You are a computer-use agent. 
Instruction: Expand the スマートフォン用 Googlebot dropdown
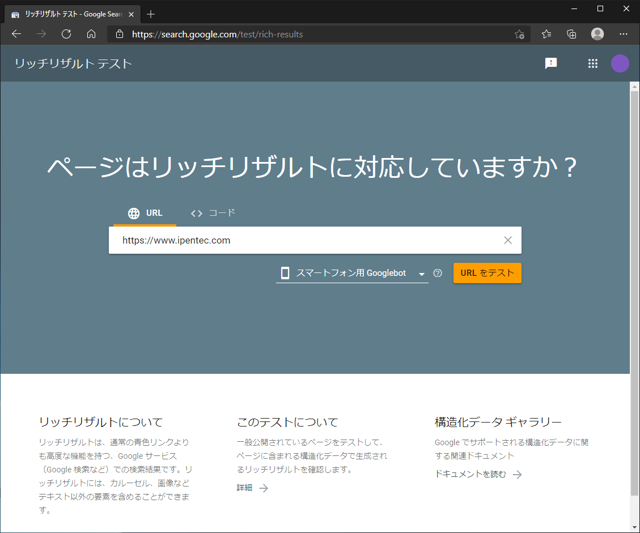[352, 273]
